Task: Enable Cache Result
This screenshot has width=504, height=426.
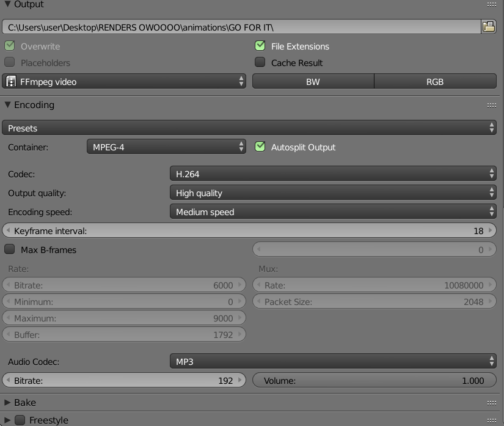Action: click(260, 62)
